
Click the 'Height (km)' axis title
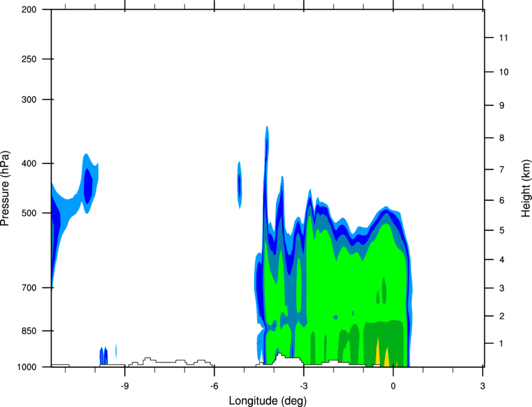pyautogui.click(x=526, y=188)
